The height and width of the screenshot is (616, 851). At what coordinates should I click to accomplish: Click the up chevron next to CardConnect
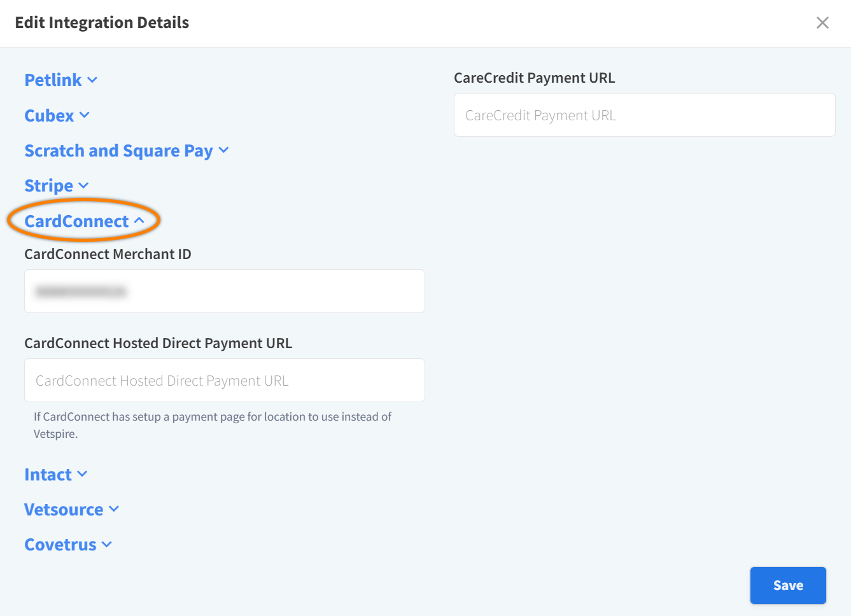coord(139,221)
